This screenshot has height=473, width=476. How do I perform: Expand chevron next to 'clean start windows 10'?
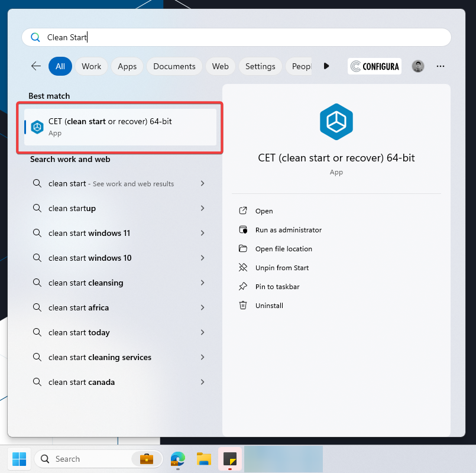[202, 258]
